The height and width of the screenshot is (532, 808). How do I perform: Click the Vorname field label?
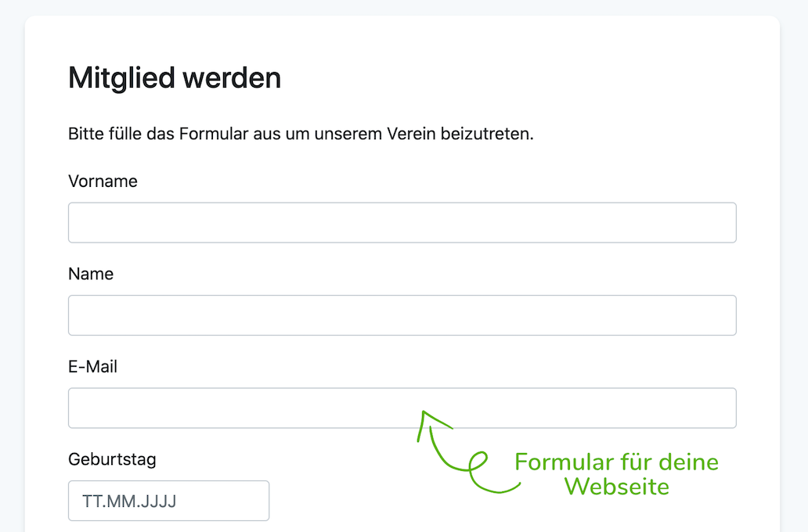(x=103, y=182)
